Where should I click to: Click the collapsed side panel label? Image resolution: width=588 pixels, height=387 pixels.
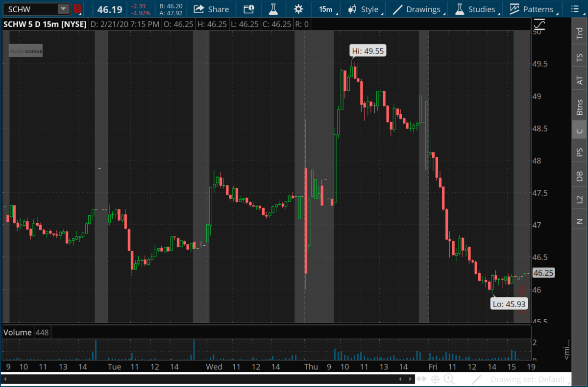pyautogui.click(x=567, y=349)
